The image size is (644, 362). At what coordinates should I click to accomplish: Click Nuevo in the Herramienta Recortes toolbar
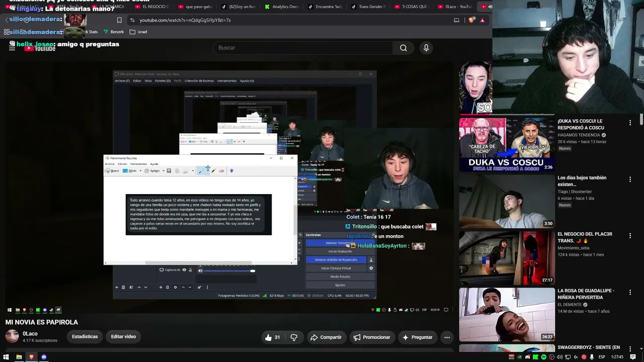112,171
